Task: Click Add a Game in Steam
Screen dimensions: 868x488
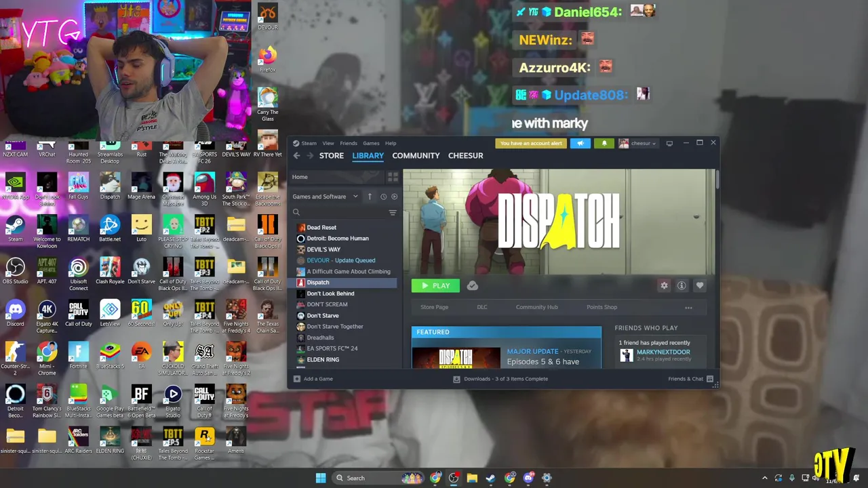Action: (x=313, y=379)
